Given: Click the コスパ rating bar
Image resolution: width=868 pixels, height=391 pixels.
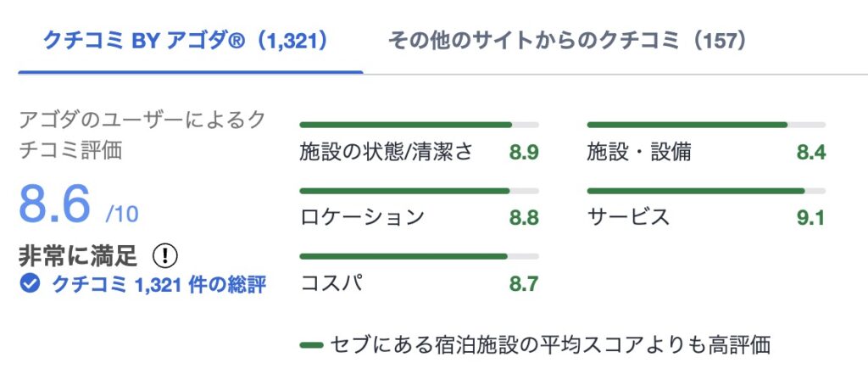Looking at the screenshot, I should 419,256.
